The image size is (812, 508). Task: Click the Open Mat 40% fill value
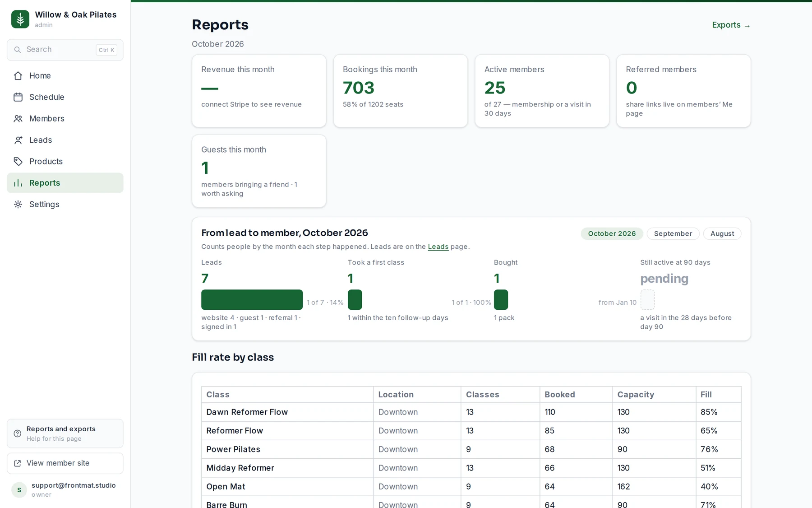(709, 487)
